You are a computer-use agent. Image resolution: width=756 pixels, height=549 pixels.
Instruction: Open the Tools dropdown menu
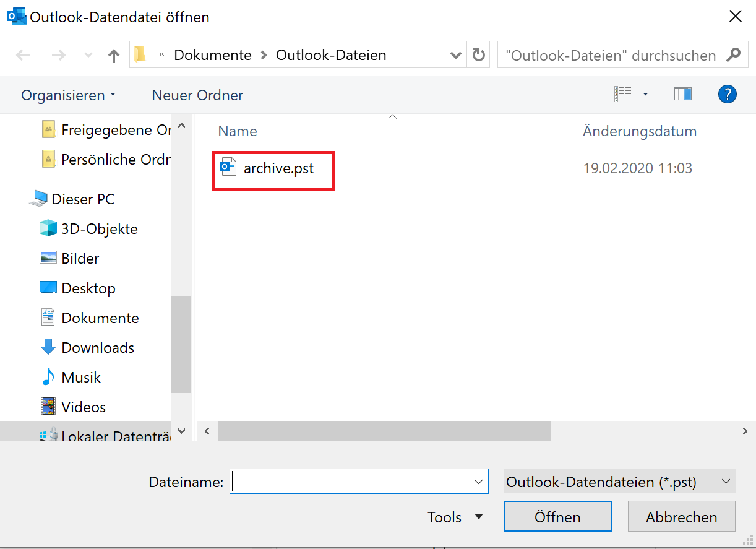tap(455, 517)
